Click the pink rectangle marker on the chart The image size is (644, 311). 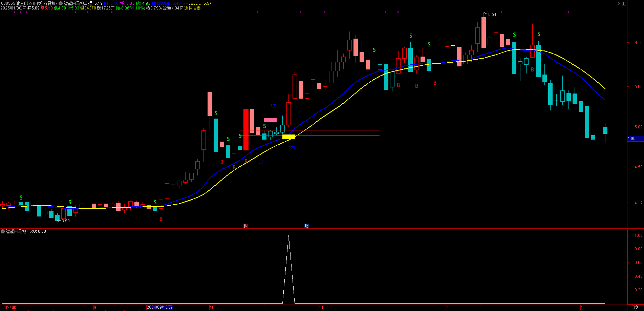[270, 120]
